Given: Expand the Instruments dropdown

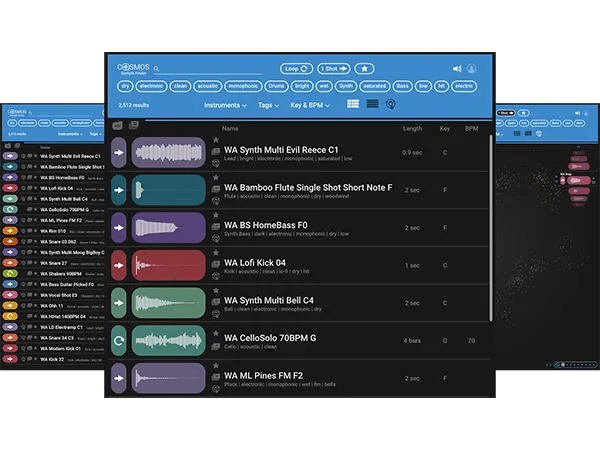Looking at the screenshot, I should pyautogui.click(x=225, y=105).
